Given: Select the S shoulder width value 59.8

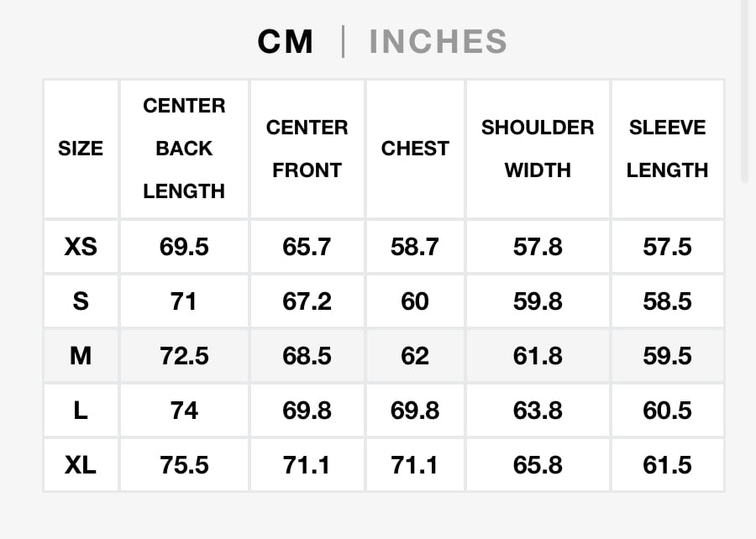Looking at the screenshot, I should click(x=538, y=301).
